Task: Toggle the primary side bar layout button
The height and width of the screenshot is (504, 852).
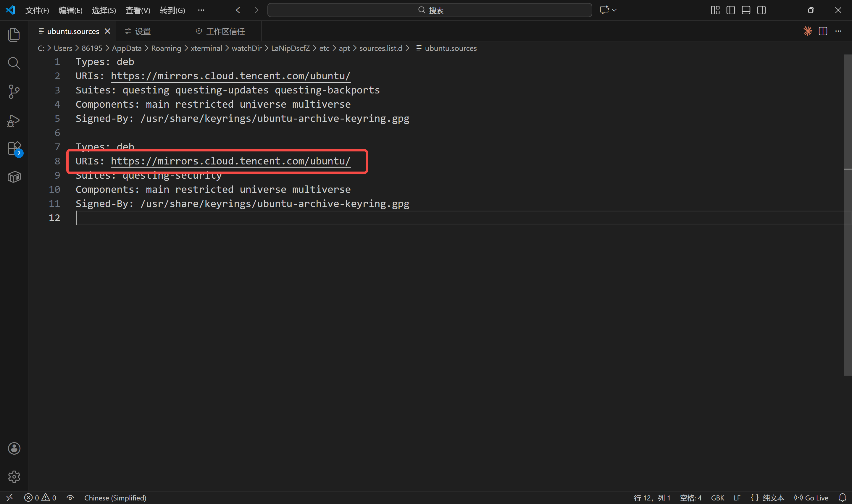Action: coord(730,10)
